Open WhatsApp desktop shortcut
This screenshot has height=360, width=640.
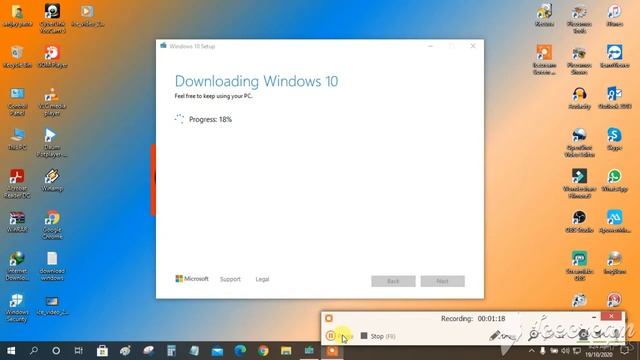pyautogui.click(x=614, y=180)
